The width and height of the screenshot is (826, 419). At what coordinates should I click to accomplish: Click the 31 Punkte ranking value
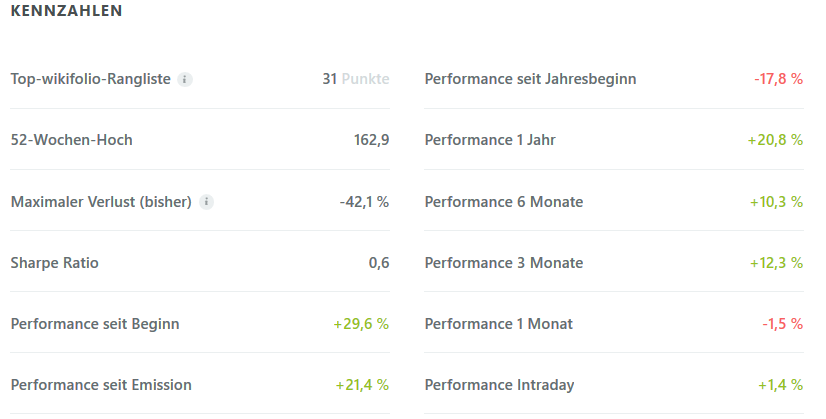click(355, 79)
